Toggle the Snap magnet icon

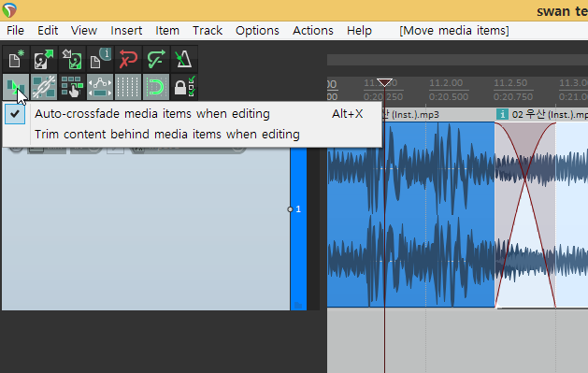(x=156, y=87)
